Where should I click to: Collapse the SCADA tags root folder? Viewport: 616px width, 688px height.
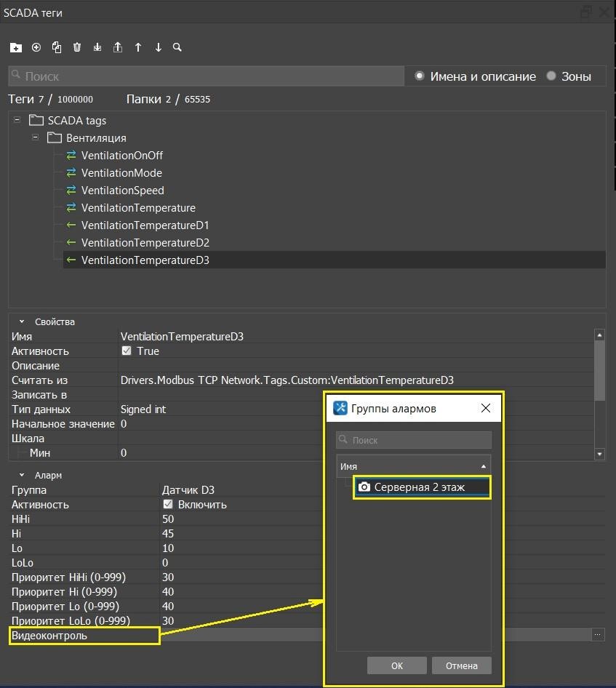coord(17,121)
